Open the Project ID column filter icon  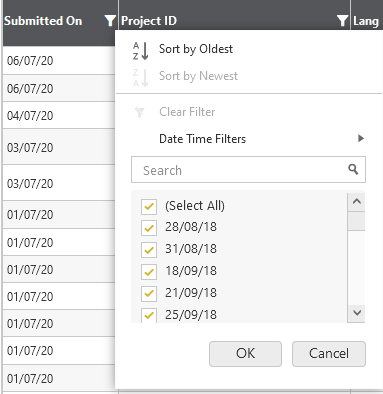pyautogui.click(x=342, y=21)
